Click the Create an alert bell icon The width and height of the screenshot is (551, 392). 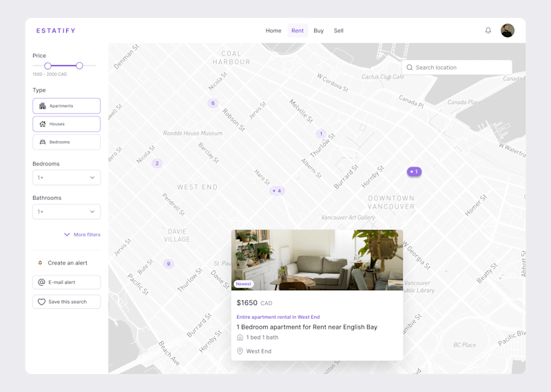[x=40, y=263]
